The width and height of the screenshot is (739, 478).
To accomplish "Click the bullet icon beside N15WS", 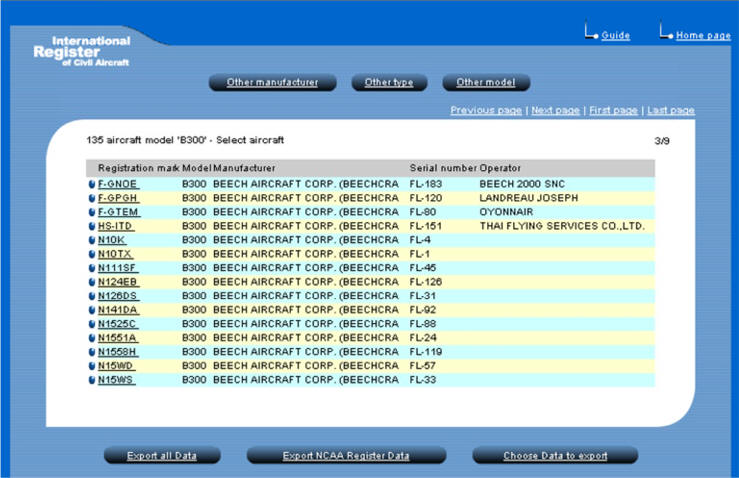I will click(x=92, y=380).
